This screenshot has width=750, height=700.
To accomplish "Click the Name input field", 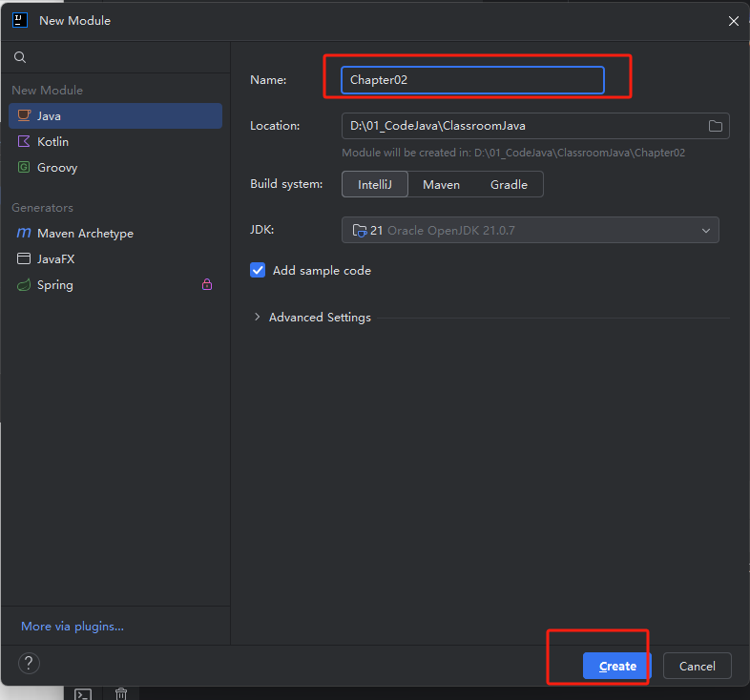I will (x=472, y=80).
